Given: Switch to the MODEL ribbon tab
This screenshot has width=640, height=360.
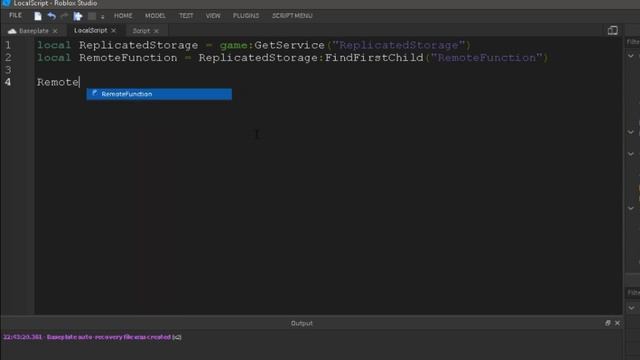Looking at the screenshot, I should [155, 16].
